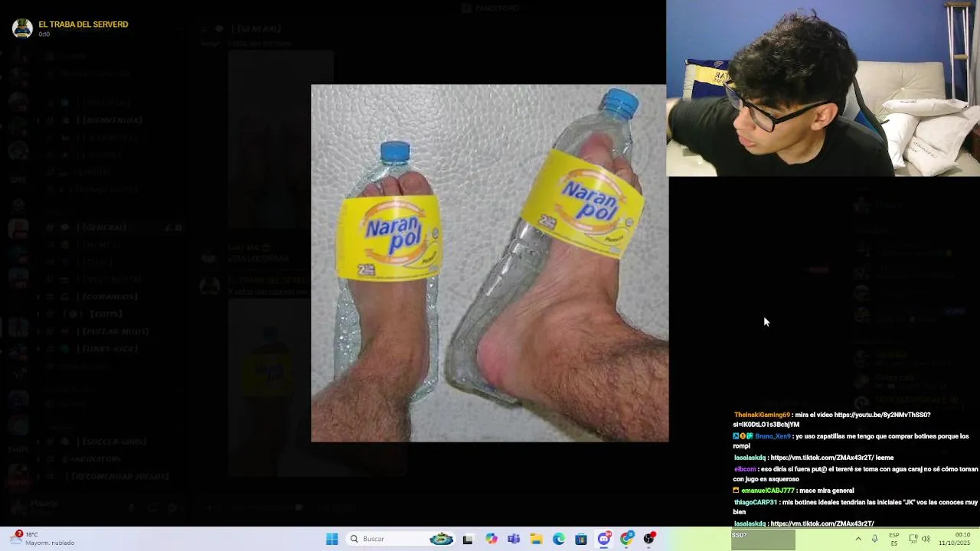Screen dimensions: 980x551
Task: Click the enlarged Naranpol bottle feet image
Action: pyautogui.click(x=489, y=263)
